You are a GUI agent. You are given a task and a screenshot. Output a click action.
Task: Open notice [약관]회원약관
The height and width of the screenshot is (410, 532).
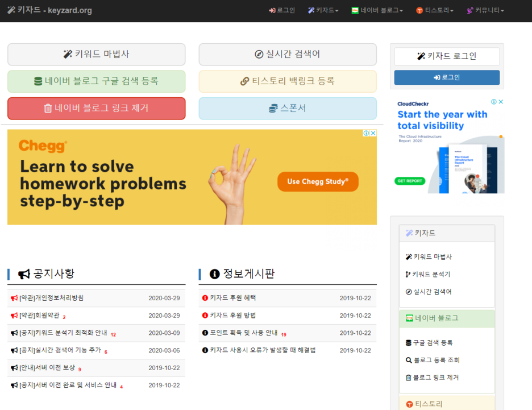coord(39,316)
